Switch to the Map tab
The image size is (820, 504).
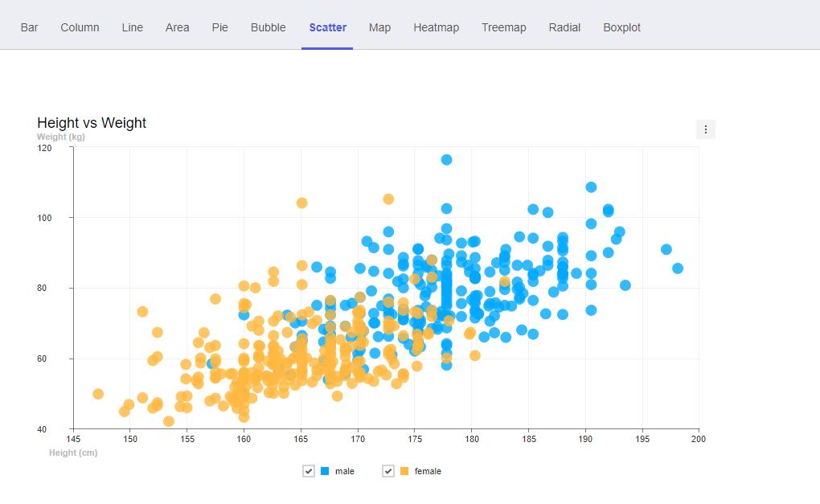point(379,27)
